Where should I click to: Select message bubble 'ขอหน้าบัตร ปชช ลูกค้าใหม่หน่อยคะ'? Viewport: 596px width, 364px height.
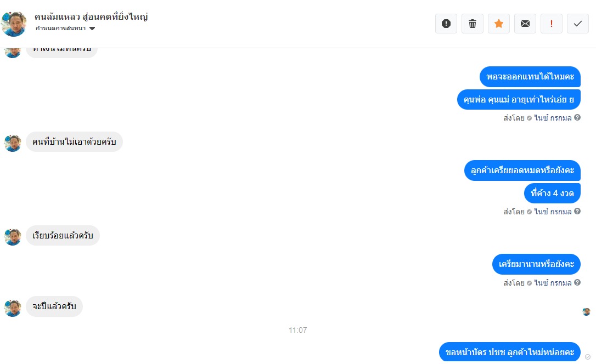click(x=509, y=352)
